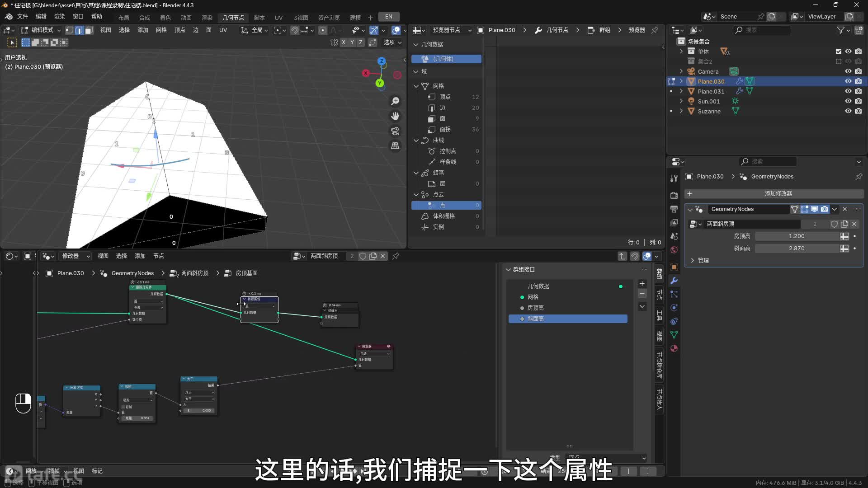Click the parent node tree arrow icon

[623, 256]
